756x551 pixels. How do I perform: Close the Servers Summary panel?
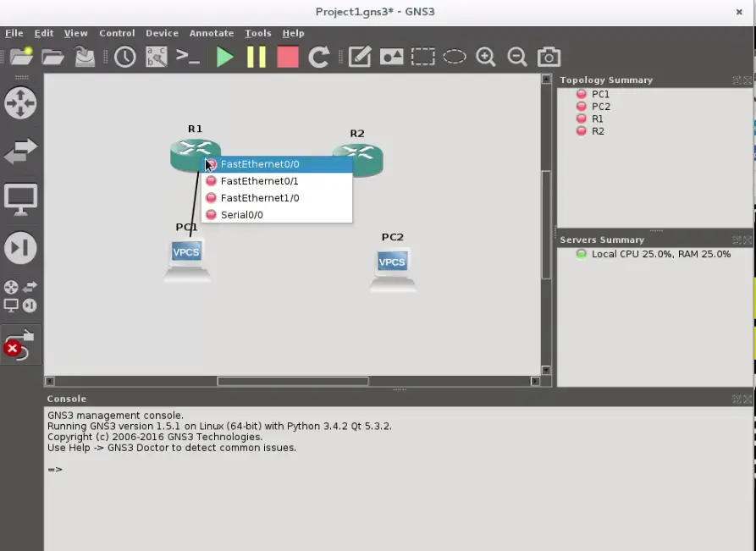(748, 240)
